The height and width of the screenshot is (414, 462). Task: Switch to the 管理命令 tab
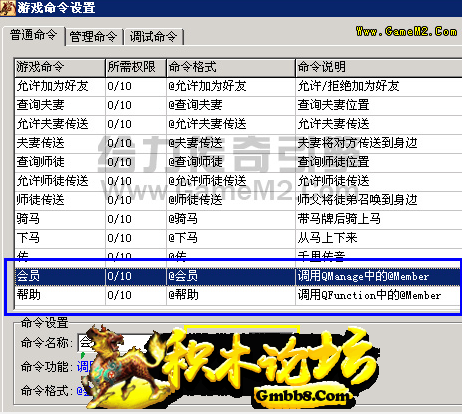pos(94,37)
